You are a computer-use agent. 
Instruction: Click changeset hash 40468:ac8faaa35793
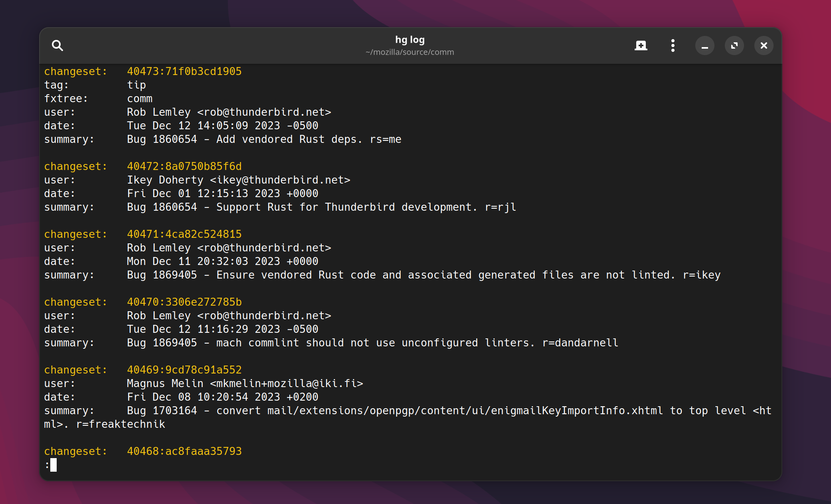(184, 451)
